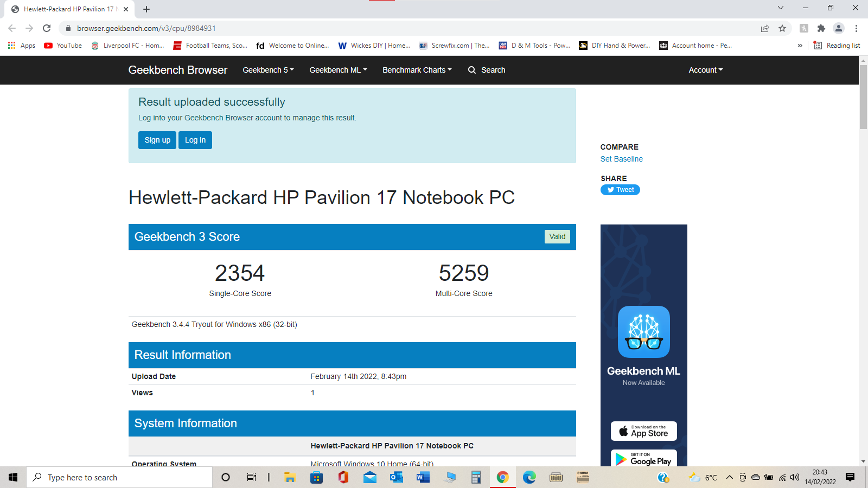This screenshot has width=868, height=488.
Task: Open a new browser tab
Action: click(x=146, y=9)
